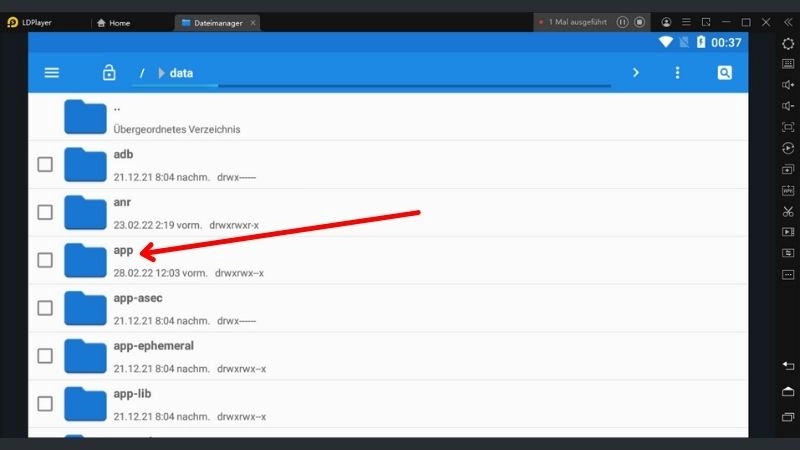Select the app-lib folder checkbox

pos(45,404)
